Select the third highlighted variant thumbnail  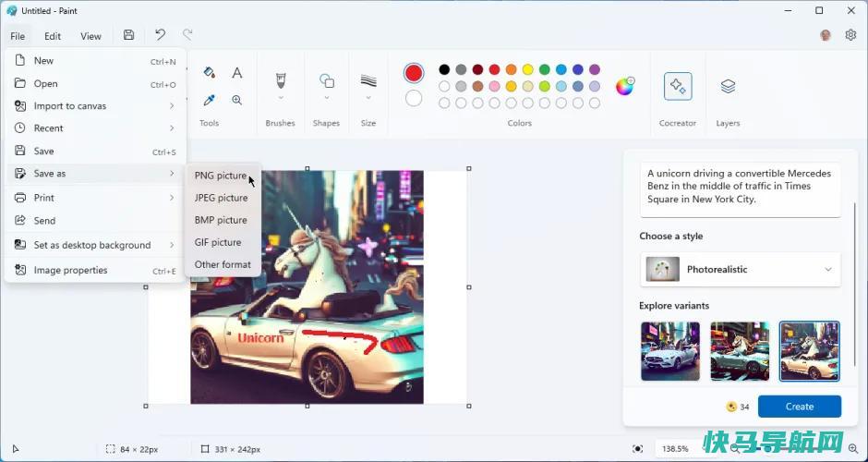[809, 351]
